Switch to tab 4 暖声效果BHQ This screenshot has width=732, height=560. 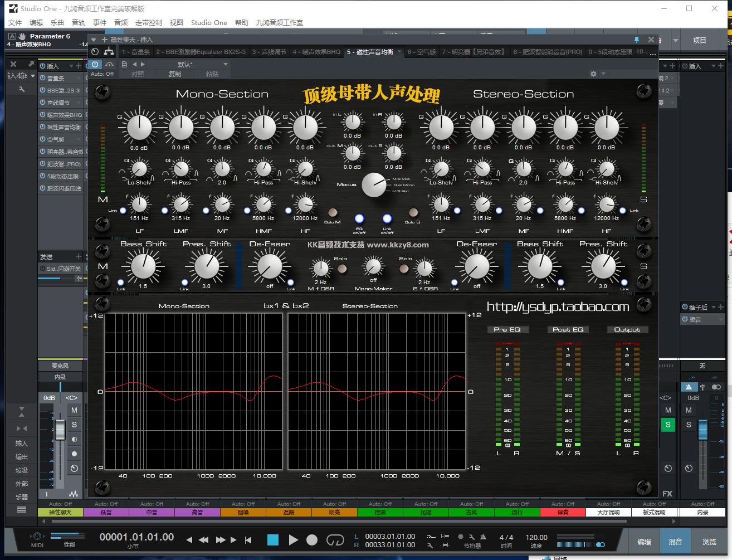coord(316,52)
